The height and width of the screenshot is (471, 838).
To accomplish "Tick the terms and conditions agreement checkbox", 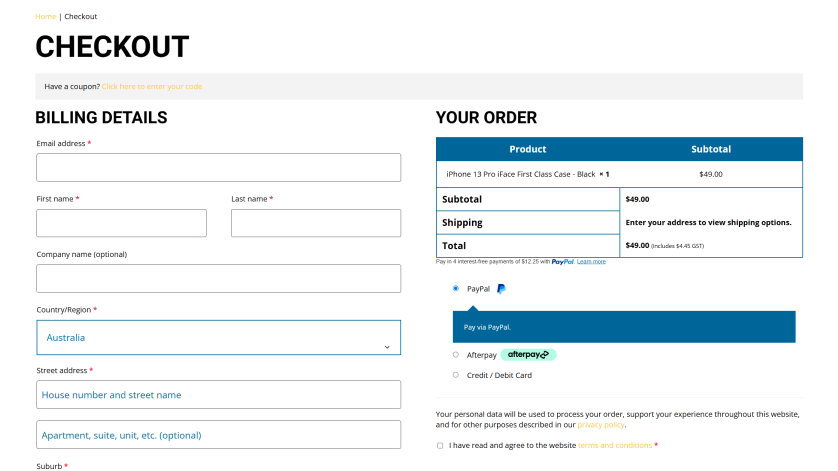I will point(440,445).
